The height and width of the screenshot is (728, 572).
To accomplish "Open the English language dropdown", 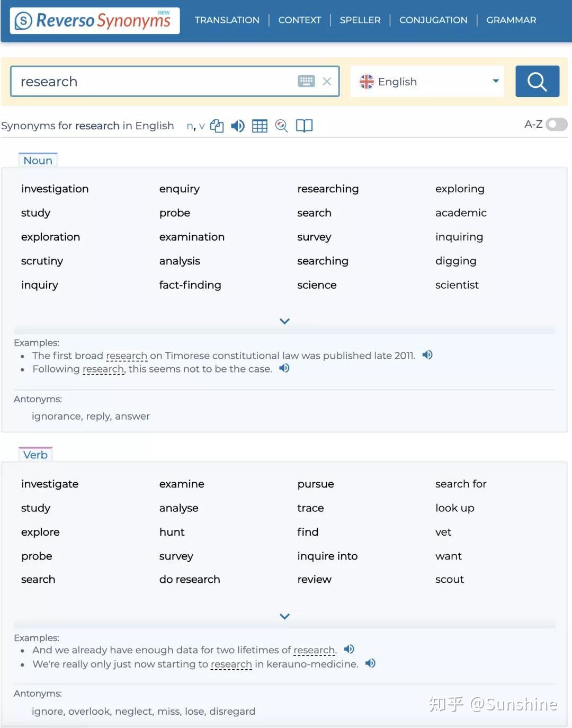I will pos(427,81).
